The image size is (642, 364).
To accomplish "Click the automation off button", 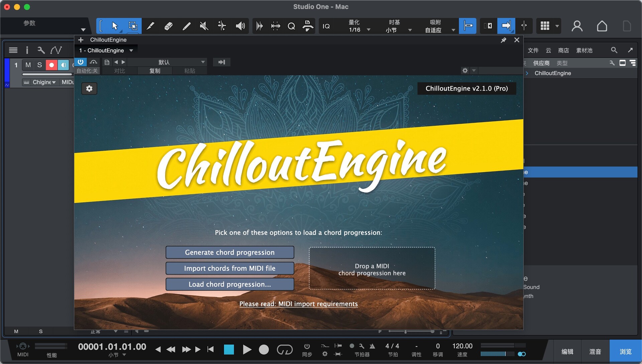I will [87, 71].
